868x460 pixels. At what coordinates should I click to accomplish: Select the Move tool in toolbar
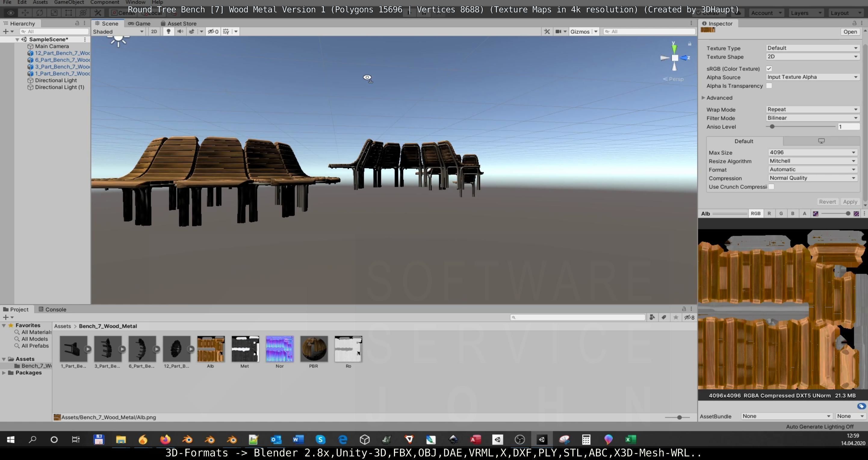pyautogui.click(x=25, y=13)
